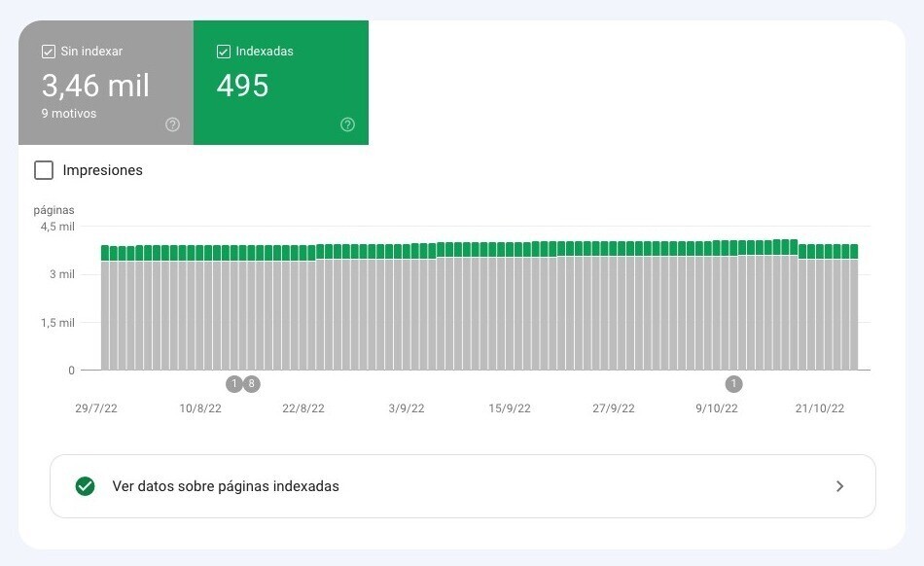
Task: Click the 21/10/22 date axis label
Action: 820,408
